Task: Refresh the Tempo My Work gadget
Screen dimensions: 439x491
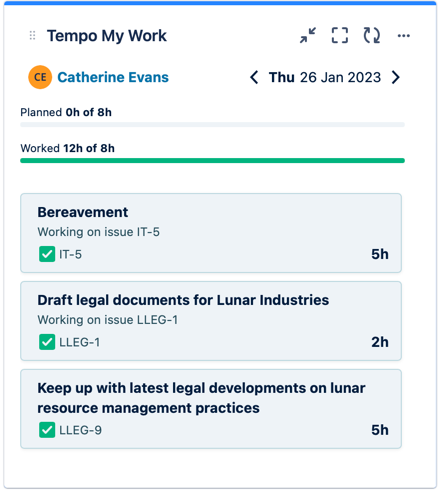Action: (372, 35)
